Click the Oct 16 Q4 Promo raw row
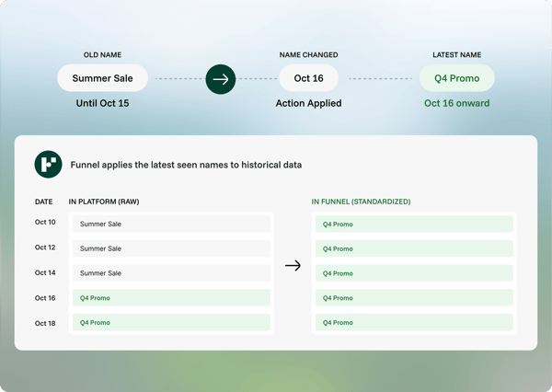552x392 pixels. pyautogui.click(x=171, y=298)
